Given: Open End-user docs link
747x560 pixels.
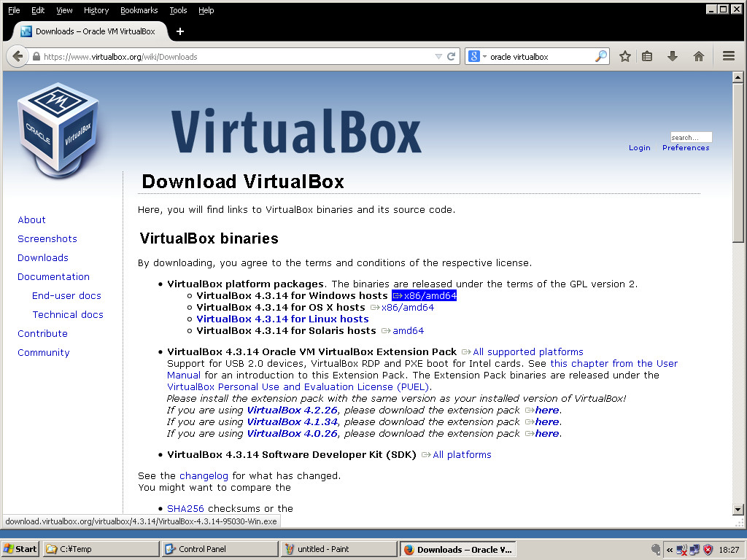Looking at the screenshot, I should pyautogui.click(x=66, y=296).
